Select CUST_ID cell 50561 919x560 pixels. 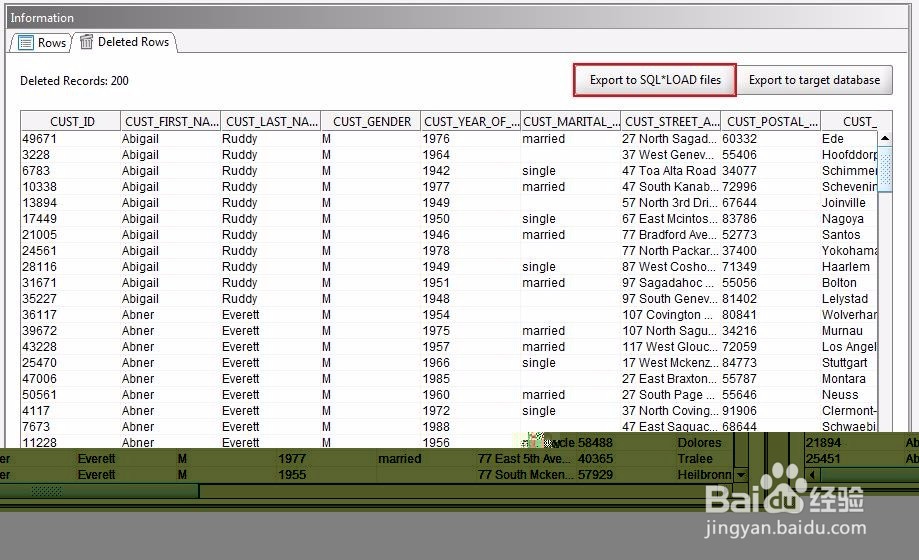[x=70, y=395]
